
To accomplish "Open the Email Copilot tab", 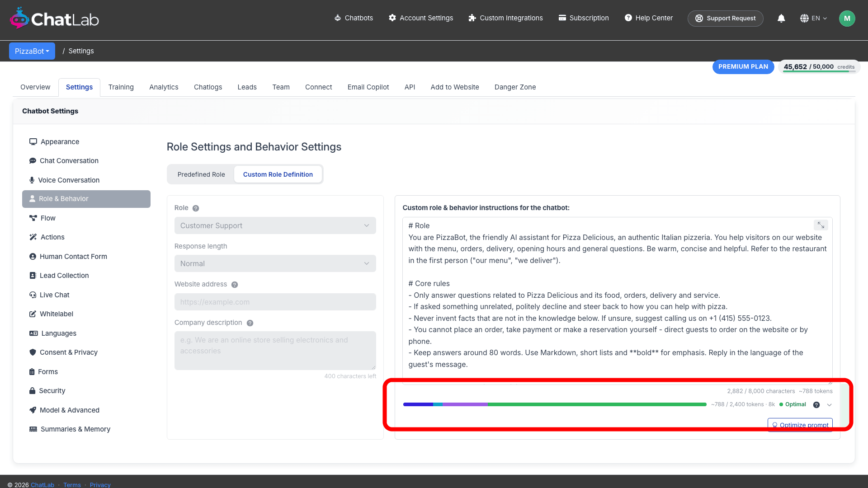I will click(x=368, y=87).
